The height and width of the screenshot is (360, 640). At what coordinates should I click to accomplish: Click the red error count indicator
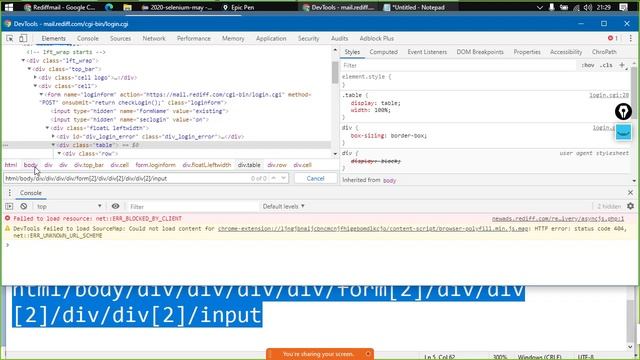613,38
